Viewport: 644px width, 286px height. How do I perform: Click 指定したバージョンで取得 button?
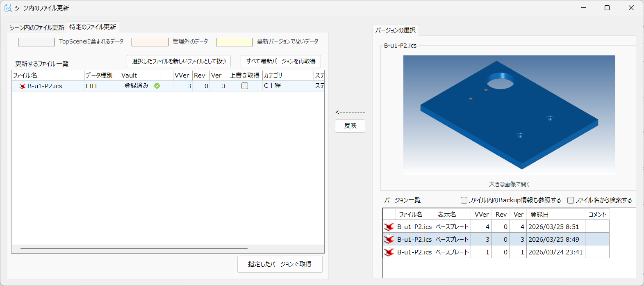click(x=280, y=264)
